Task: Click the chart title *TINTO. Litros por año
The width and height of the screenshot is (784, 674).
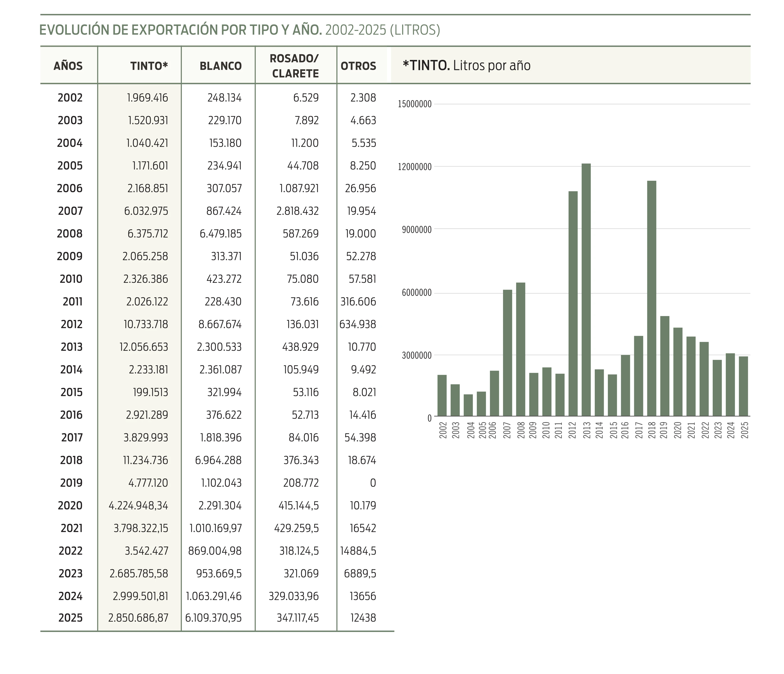Action: 466,65
